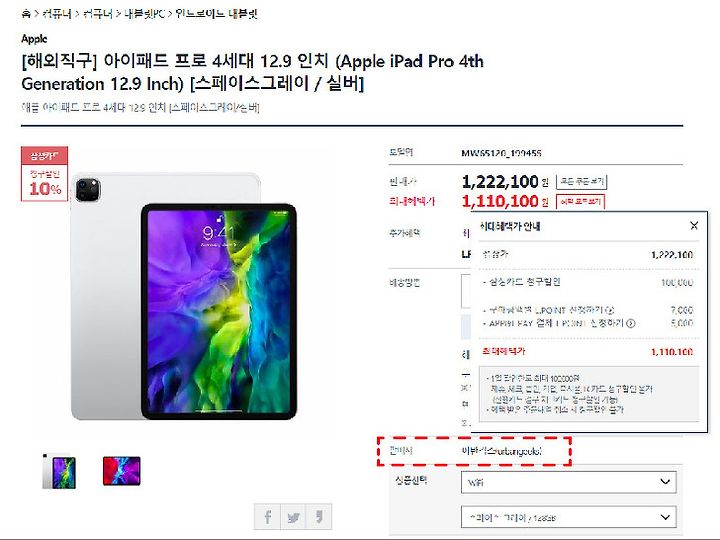Click the seller name urbangoods link
The image size is (720, 540).
pyautogui.click(x=501, y=451)
